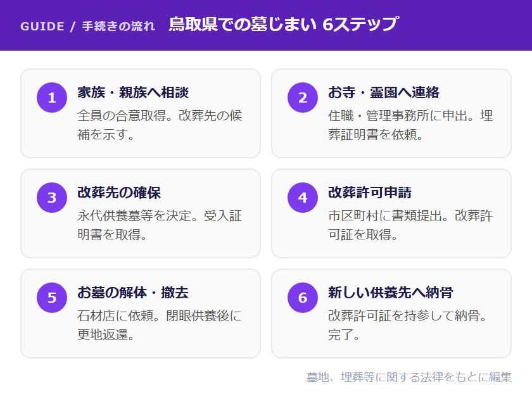This screenshot has height=399, width=532.
Task: Select the step 3 circle badge
Action: pyautogui.click(x=52, y=198)
